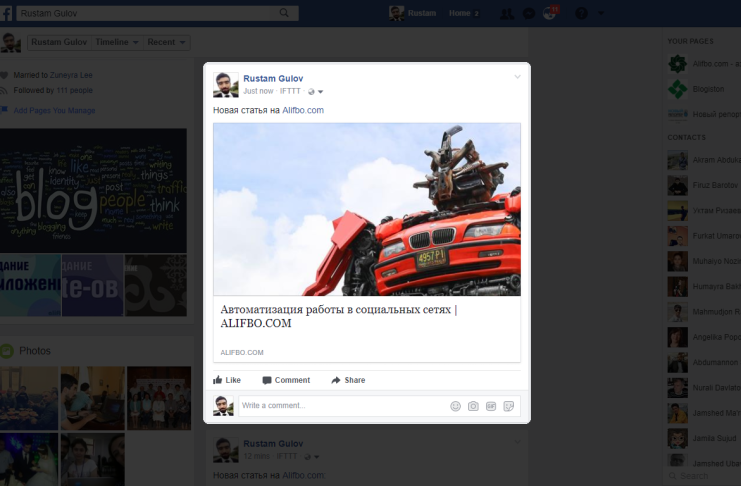741x486 pixels.
Task: Open chat with Angelika contact
Action: point(704,337)
